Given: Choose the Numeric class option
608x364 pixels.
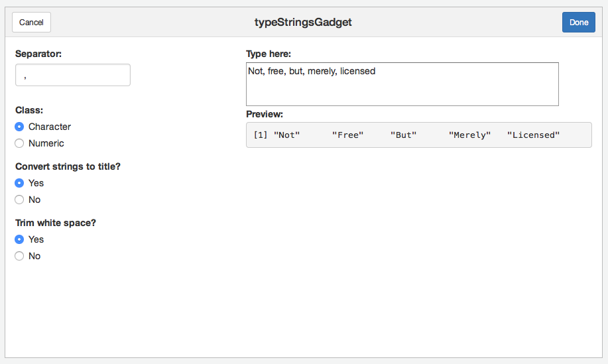Looking at the screenshot, I should (19, 143).
